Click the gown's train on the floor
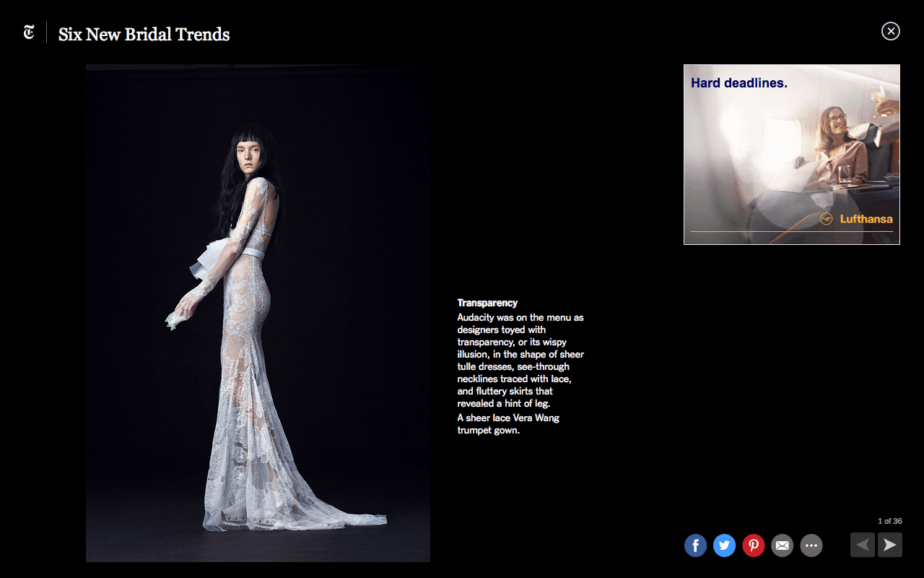The image size is (924, 578). point(346,519)
